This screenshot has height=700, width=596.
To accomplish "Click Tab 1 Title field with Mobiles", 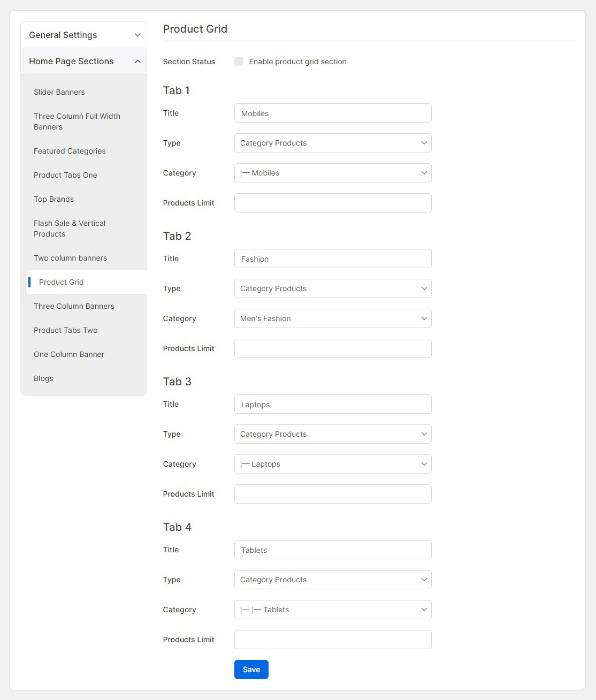I will point(332,113).
